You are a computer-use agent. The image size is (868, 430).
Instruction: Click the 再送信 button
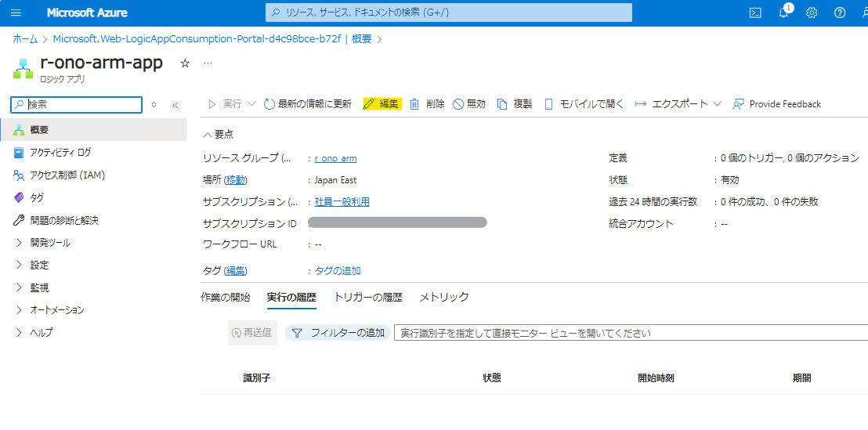tap(252, 333)
